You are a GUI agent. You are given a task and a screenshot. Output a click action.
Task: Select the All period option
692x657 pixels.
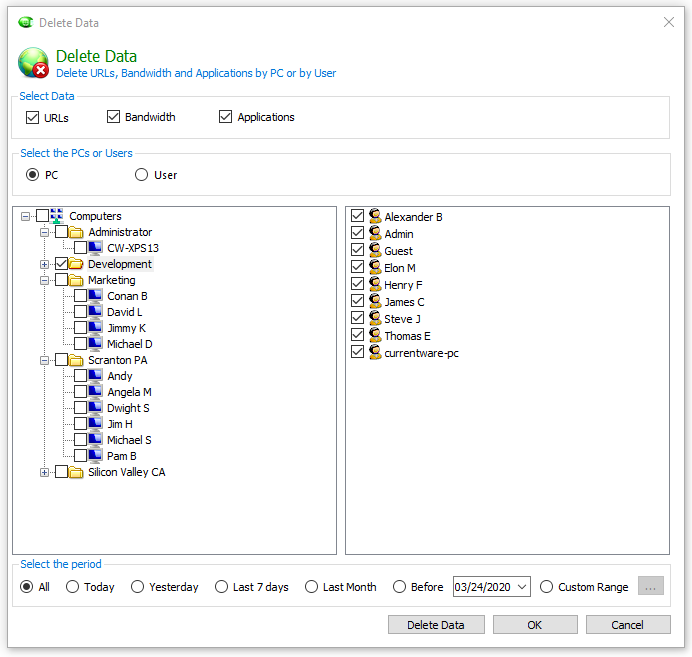(x=26, y=587)
